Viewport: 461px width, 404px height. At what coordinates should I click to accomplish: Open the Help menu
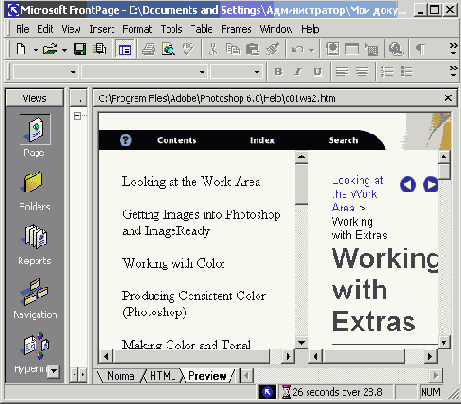(x=310, y=29)
